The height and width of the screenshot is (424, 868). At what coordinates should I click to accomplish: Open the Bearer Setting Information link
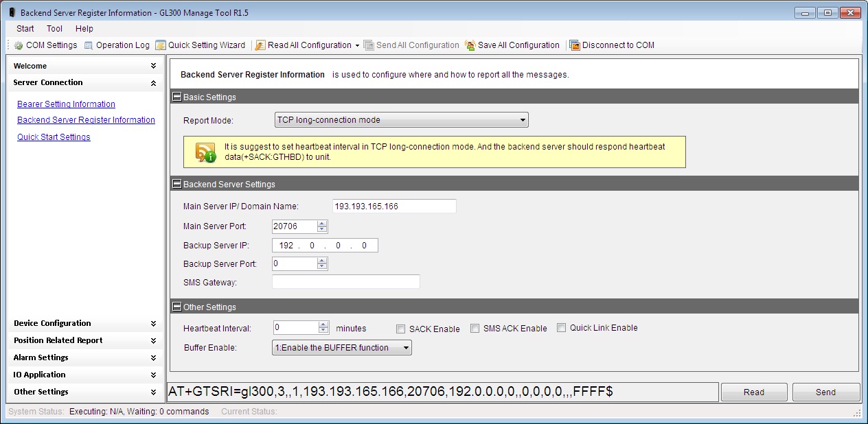[66, 104]
